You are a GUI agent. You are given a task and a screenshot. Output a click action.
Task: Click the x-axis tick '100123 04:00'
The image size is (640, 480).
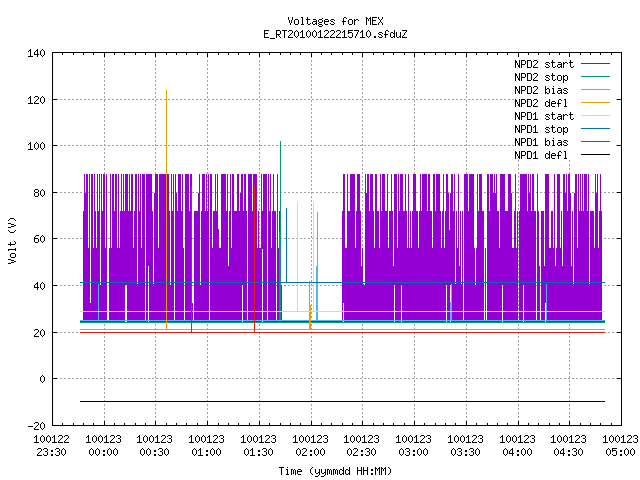click(517, 446)
